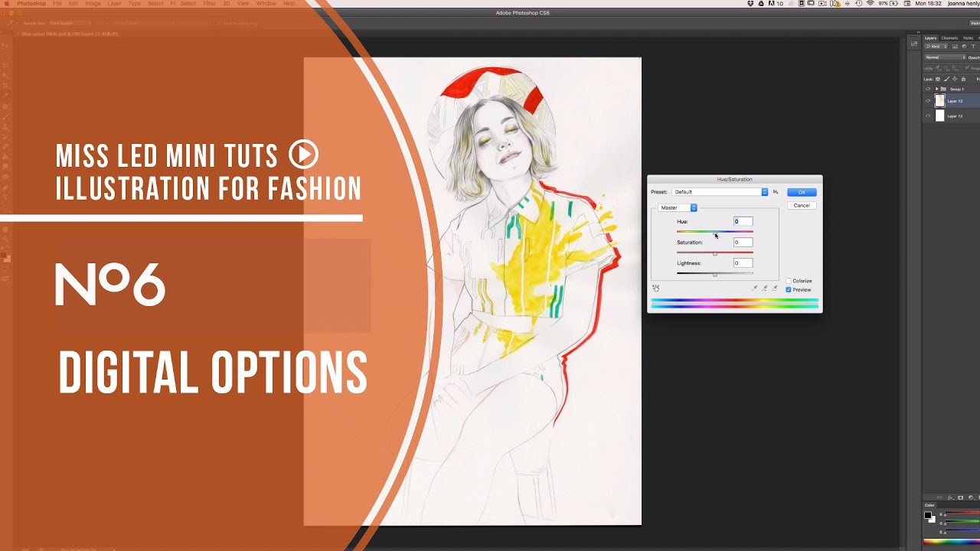Select the Layer 13 thumbnail
The image size is (980, 551).
pyautogui.click(x=940, y=101)
